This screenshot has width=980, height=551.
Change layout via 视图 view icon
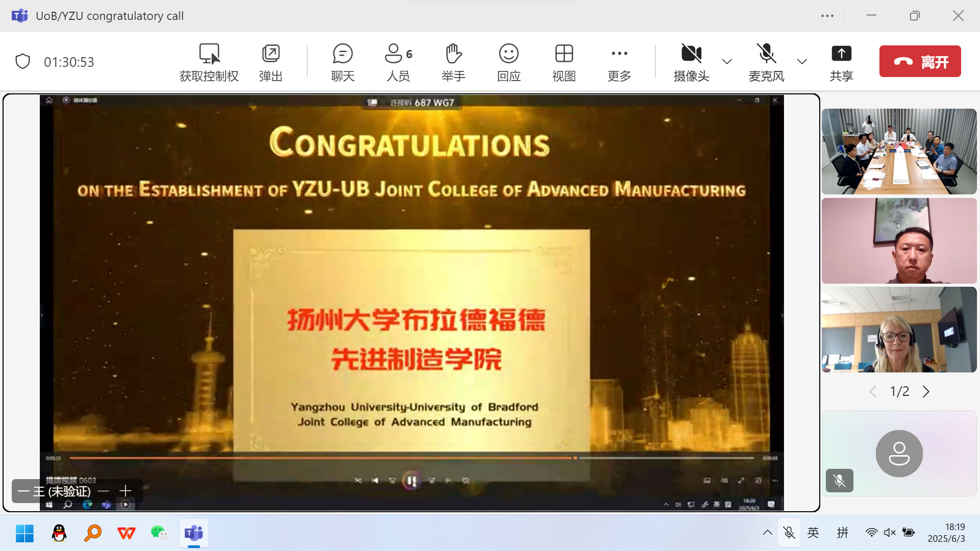tap(564, 54)
